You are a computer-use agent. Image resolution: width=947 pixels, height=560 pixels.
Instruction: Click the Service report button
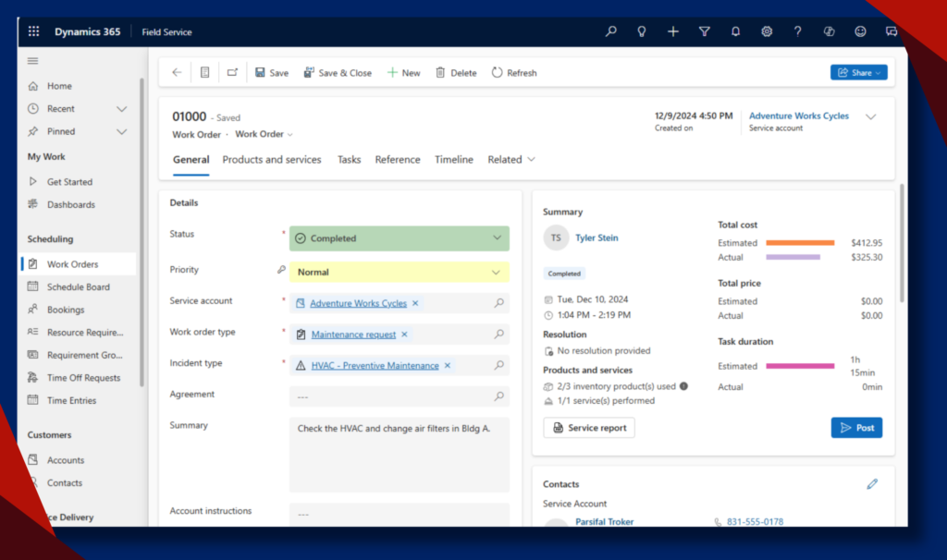589,428
